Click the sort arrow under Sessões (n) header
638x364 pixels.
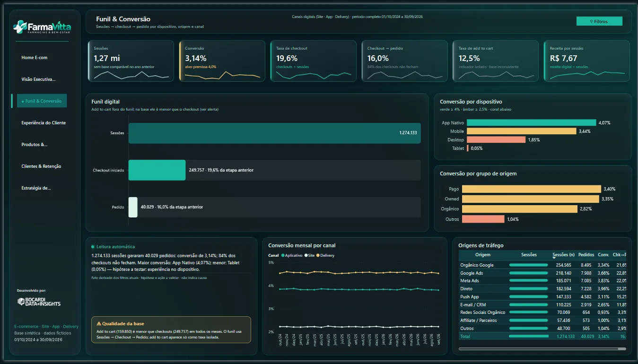tap(554, 258)
